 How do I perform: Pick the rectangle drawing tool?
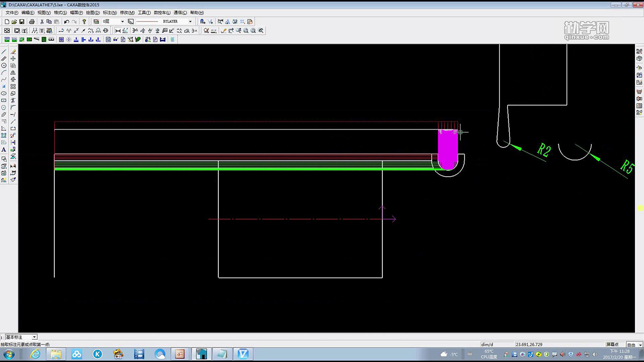point(4,101)
